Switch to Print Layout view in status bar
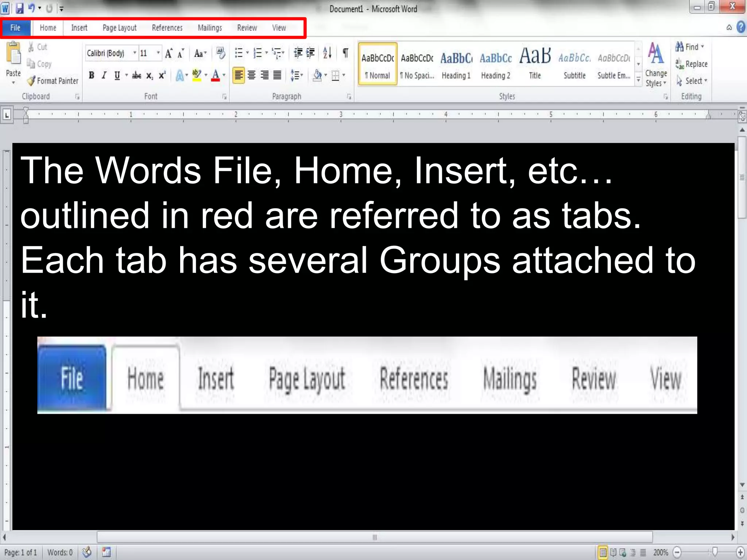This screenshot has height=560, width=747. click(603, 552)
